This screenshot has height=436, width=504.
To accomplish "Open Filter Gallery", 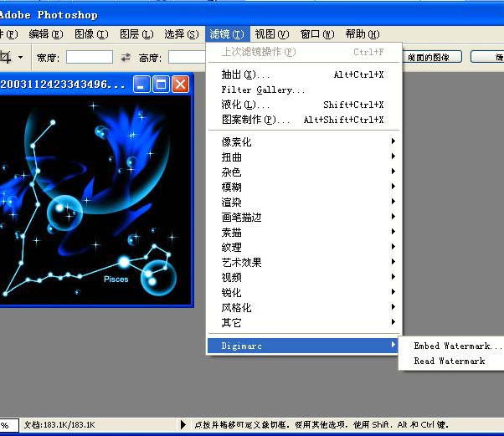I will [x=263, y=90].
